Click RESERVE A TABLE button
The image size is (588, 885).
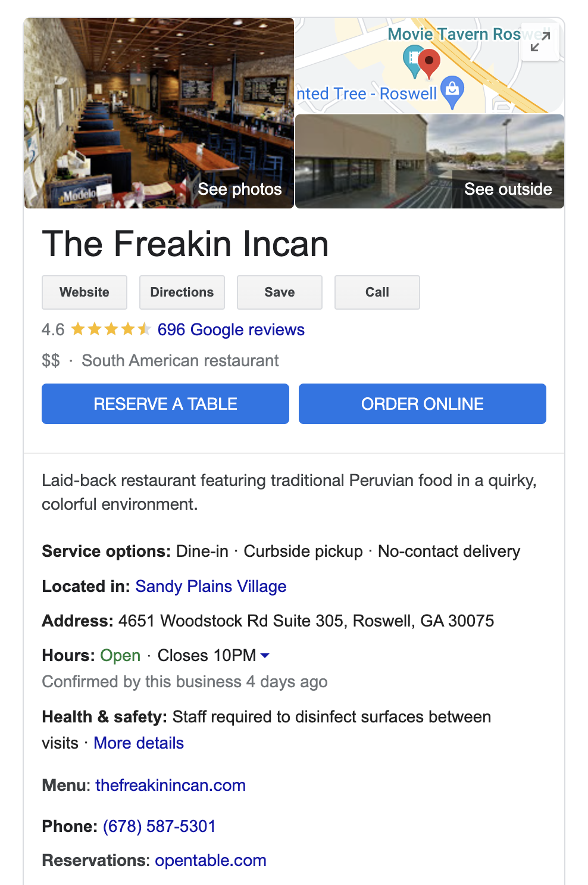pyautogui.click(x=165, y=404)
